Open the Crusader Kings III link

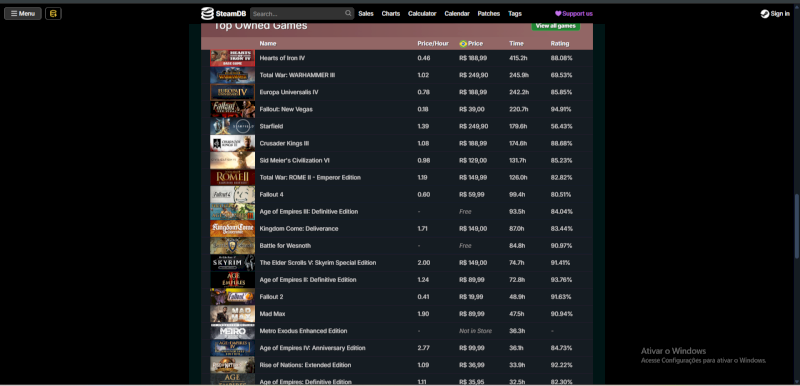click(x=284, y=143)
